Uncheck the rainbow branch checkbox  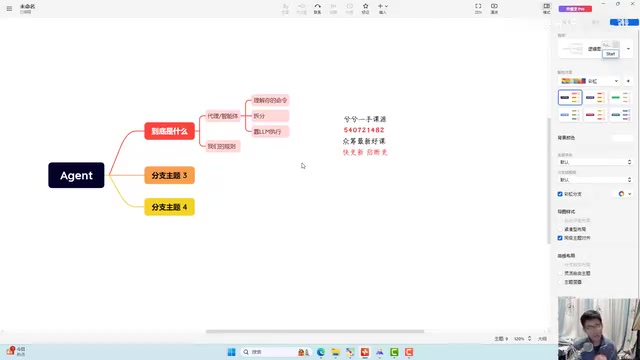560,194
